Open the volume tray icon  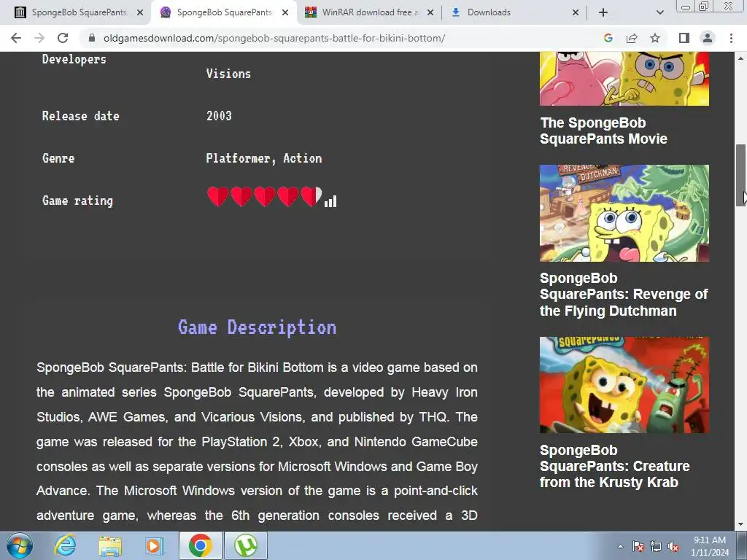click(673, 546)
